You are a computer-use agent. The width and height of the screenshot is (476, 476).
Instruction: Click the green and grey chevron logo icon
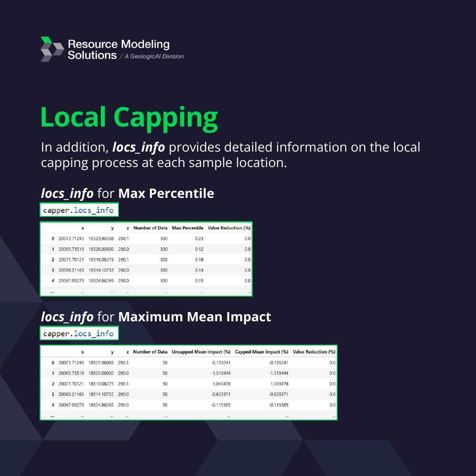point(52,49)
